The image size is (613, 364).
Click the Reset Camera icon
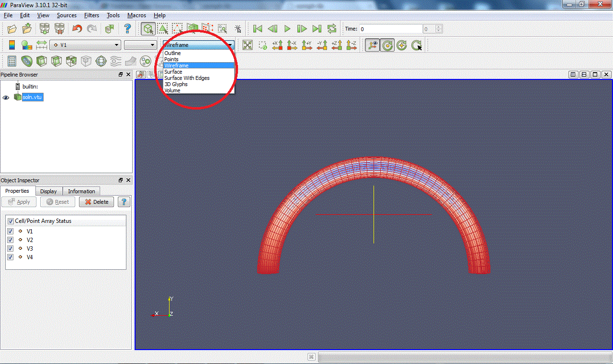[248, 45]
